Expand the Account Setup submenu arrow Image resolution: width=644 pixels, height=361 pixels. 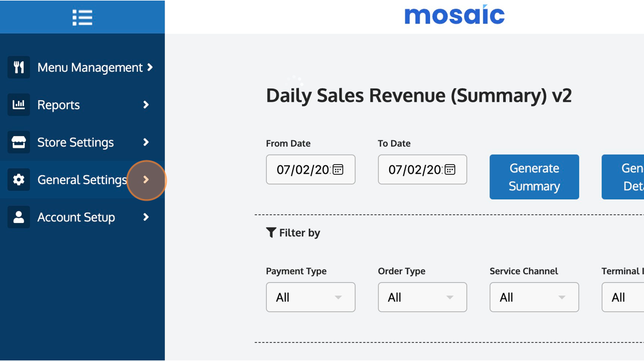pyautogui.click(x=146, y=217)
